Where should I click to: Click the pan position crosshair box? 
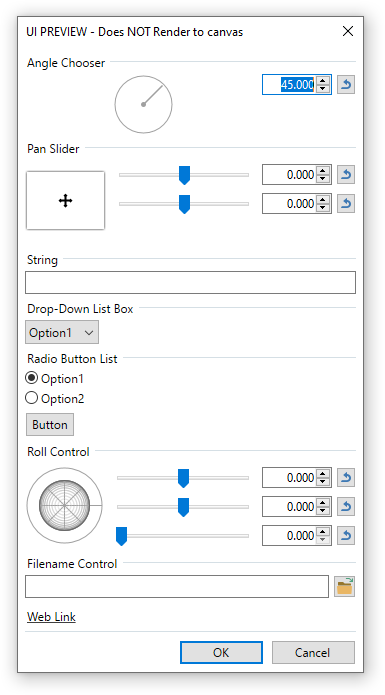click(x=66, y=201)
